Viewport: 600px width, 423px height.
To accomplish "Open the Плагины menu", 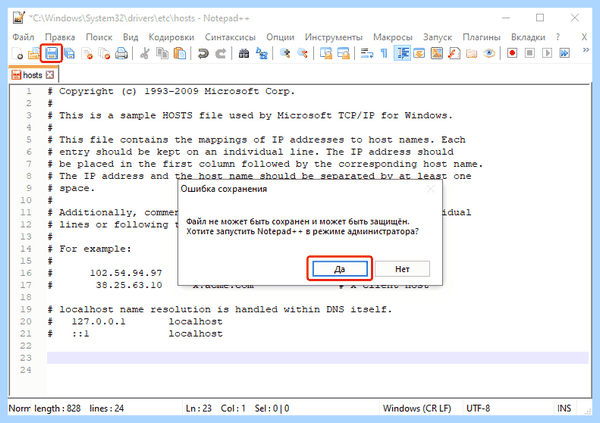I will tap(481, 37).
